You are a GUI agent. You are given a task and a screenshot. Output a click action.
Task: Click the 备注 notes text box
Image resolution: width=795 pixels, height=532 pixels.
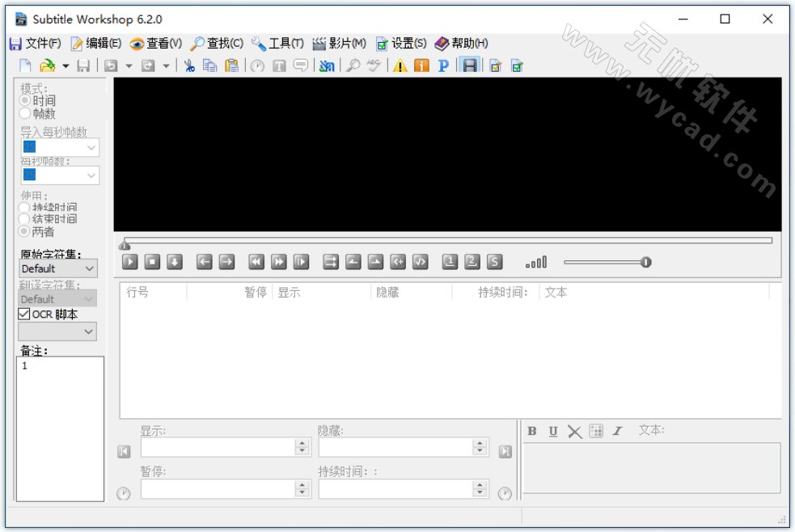point(61,429)
